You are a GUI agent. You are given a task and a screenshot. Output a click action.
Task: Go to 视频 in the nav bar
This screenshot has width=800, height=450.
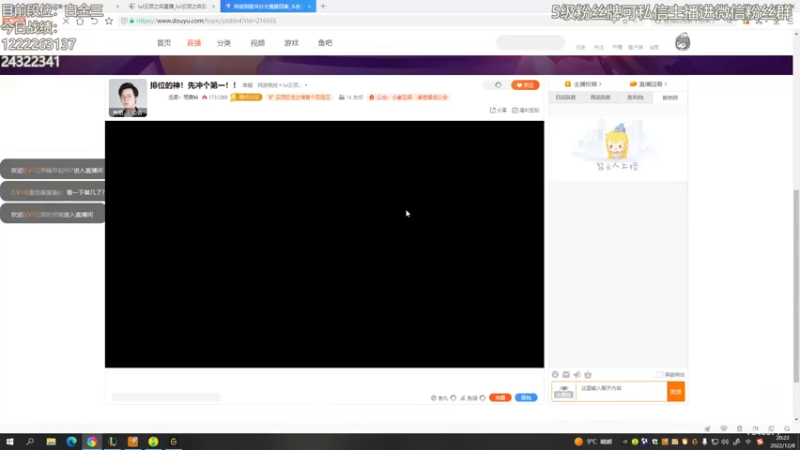tap(258, 43)
